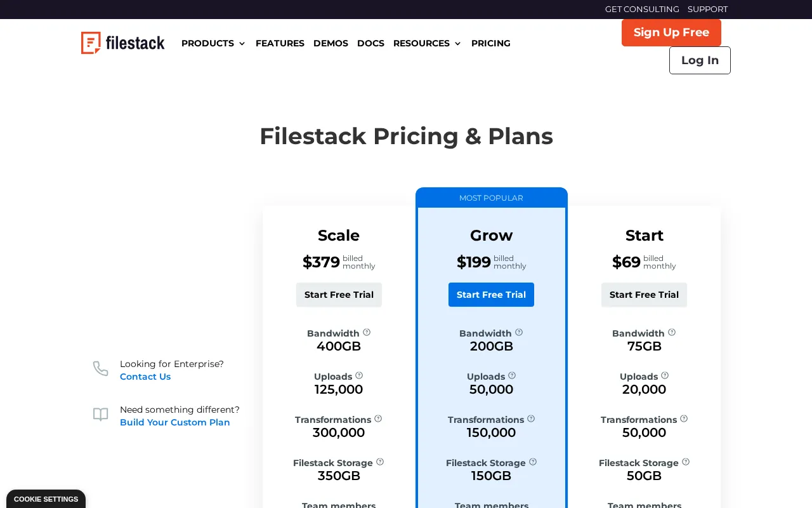The height and width of the screenshot is (508, 812).
Task: Click help icon beside Start Filestack Storage
Action: click(686, 462)
